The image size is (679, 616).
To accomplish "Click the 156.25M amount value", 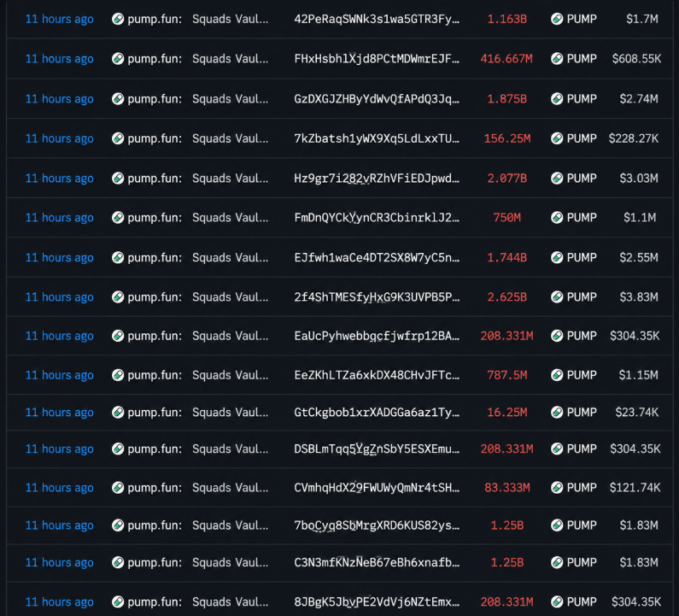I will 507,138.
